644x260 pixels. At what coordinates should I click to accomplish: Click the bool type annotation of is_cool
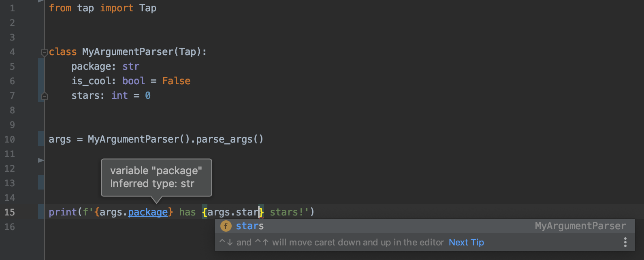[x=134, y=81]
